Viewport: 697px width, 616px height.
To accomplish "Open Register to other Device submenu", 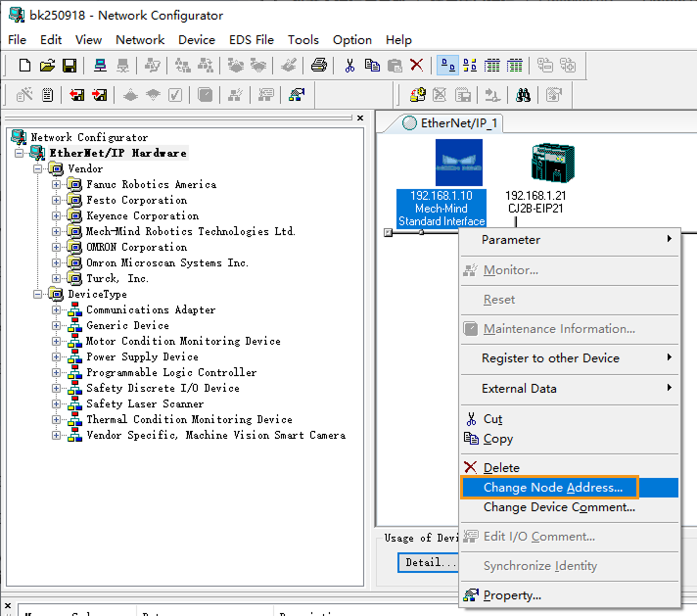I will (x=570, y=358).
